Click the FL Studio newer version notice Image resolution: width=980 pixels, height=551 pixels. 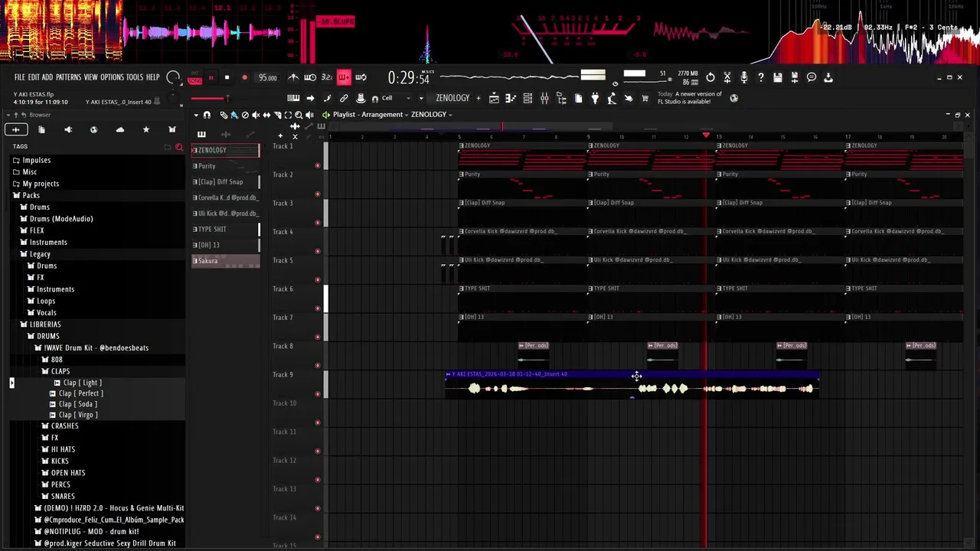[689, 98]
